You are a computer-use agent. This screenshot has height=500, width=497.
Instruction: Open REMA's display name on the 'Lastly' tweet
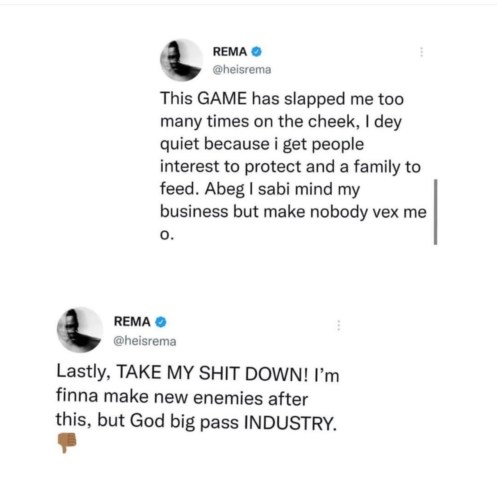point(132,322)
